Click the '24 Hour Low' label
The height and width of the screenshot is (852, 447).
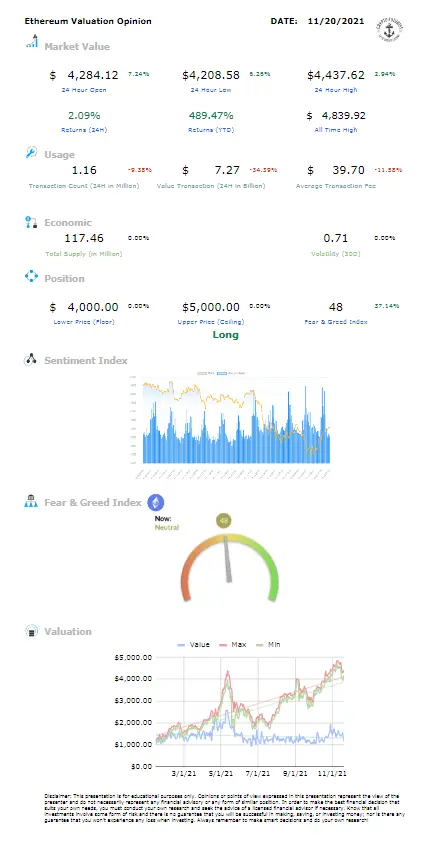211,90
